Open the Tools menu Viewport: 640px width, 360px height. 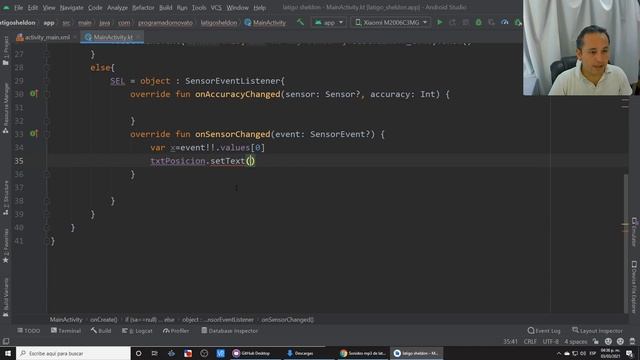point(199,7)
